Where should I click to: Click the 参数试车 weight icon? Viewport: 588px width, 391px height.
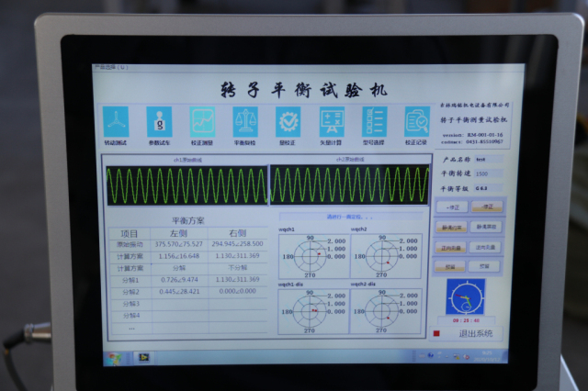(159, 122)
